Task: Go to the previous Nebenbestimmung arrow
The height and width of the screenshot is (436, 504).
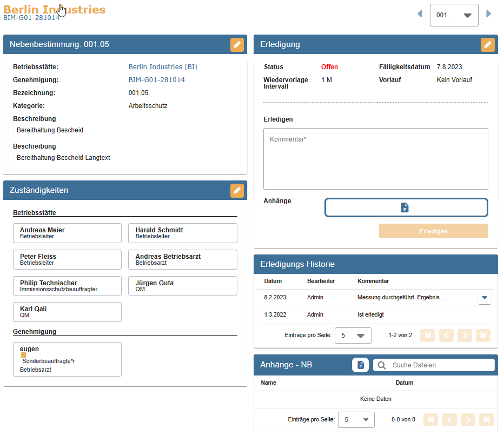Action: pos(420,14)
